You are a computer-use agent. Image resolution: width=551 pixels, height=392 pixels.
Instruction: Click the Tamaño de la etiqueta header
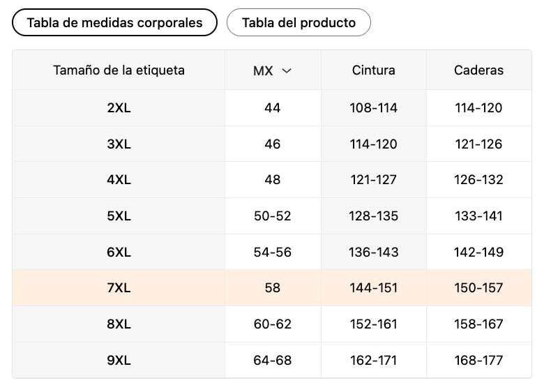coord(119,70)
